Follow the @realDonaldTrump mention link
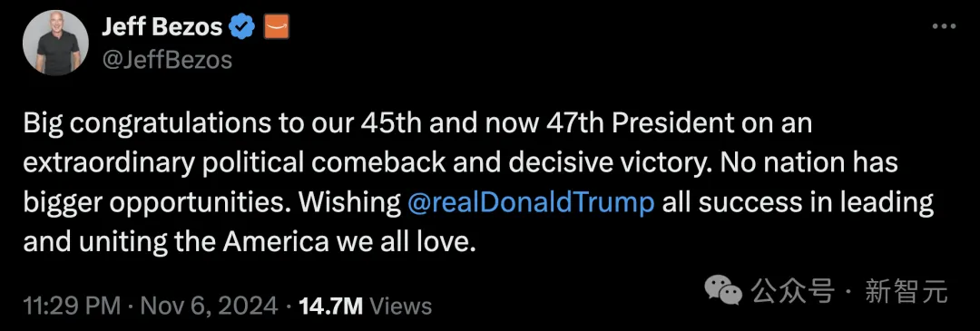 click(x=530, y=204)
